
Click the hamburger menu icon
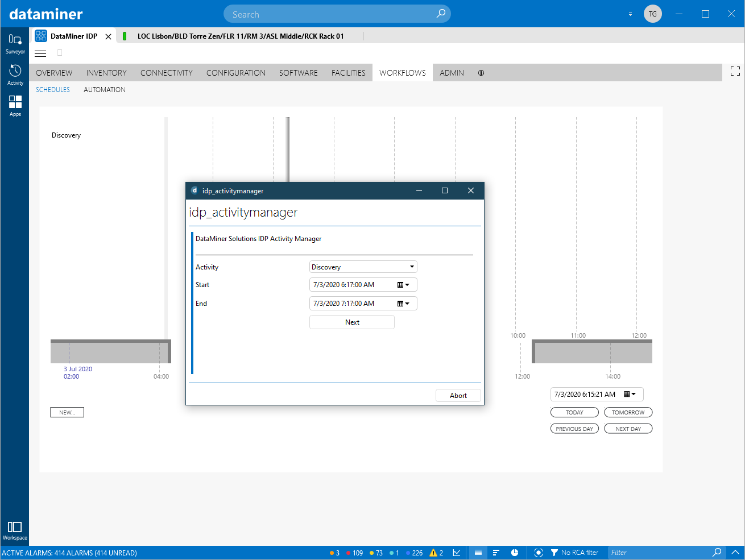40,53
